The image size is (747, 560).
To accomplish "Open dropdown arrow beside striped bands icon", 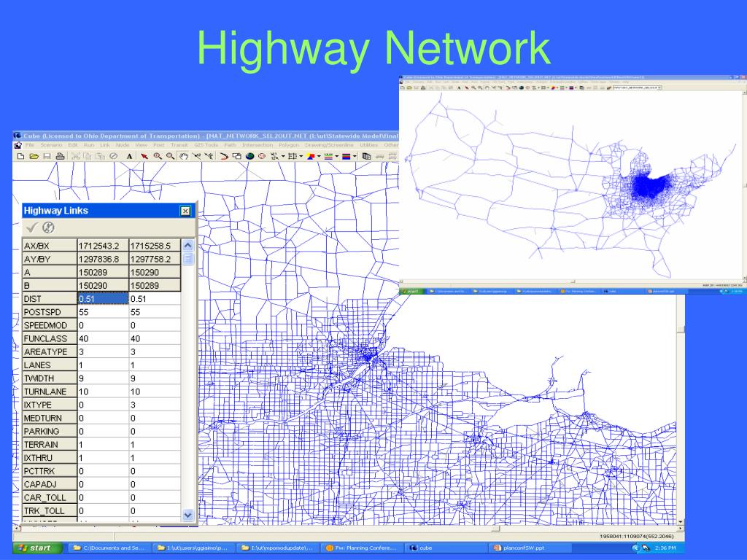I will point(355,156).
